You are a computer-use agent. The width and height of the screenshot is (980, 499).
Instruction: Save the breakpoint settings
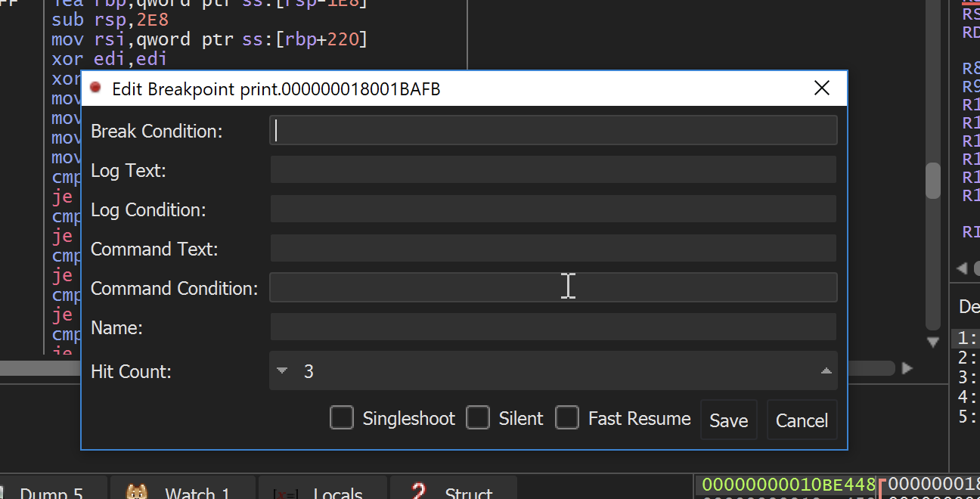[729, 420]
